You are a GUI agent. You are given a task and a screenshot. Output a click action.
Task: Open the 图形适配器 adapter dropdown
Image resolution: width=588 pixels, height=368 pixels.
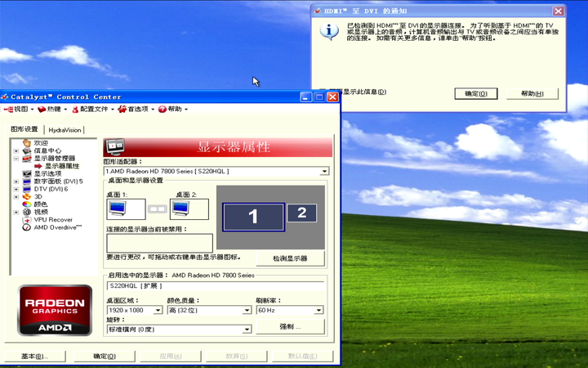324,171
